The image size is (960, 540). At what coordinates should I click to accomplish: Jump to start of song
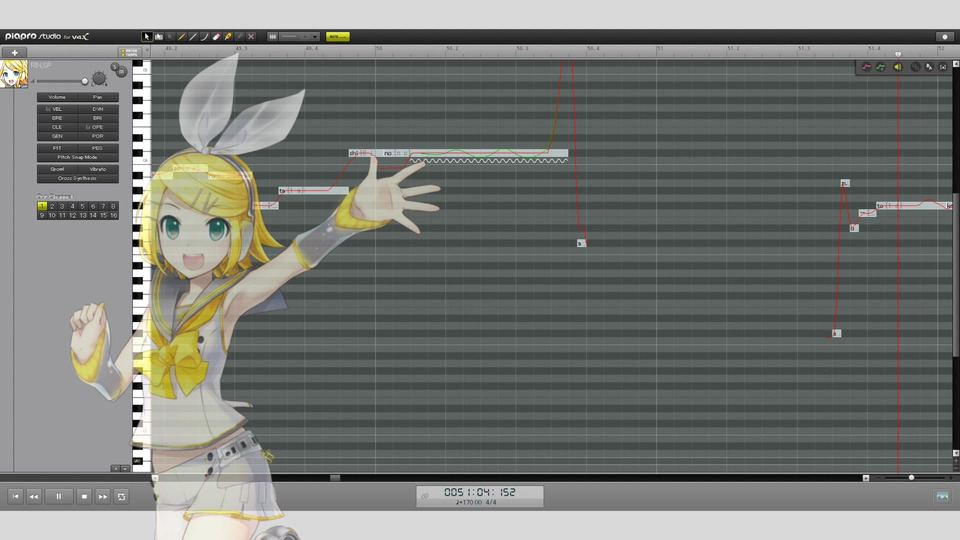pos(15,497)
